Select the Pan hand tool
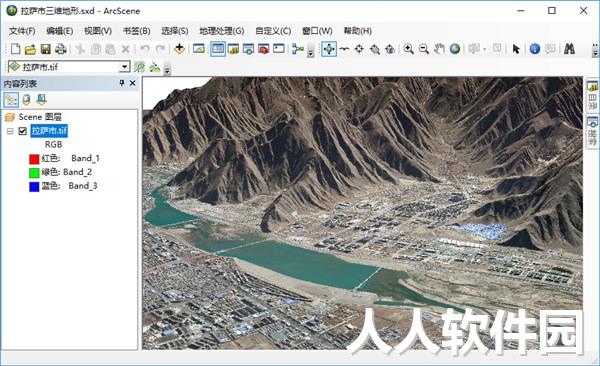The height and width of the screenshot is (366, 600). click(x=439, y=49)
